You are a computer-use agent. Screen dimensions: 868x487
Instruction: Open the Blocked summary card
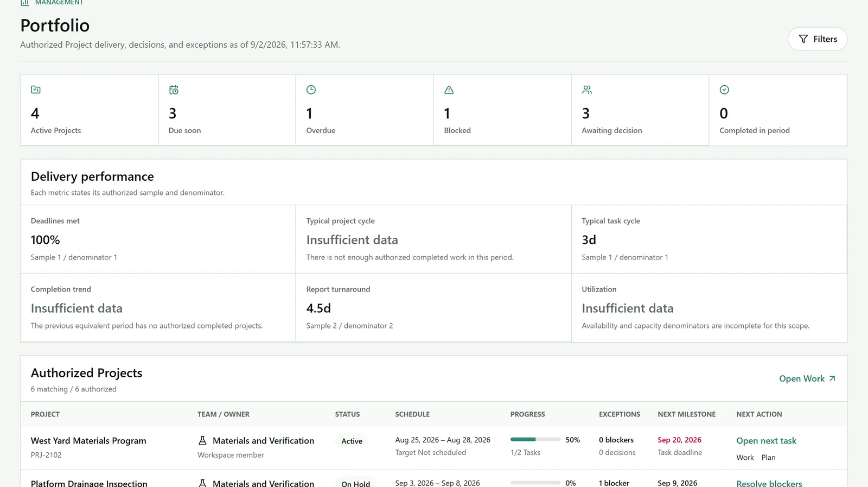point(502,110)
